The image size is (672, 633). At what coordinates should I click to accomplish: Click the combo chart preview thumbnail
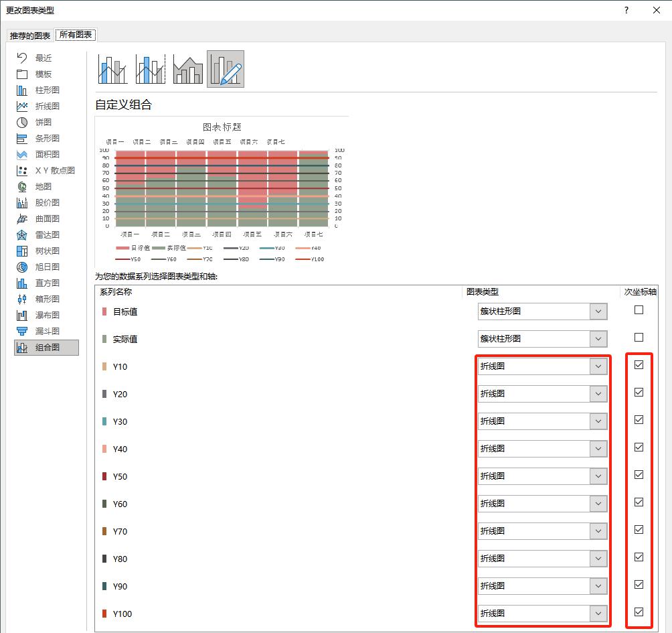(x=222, y=192)
